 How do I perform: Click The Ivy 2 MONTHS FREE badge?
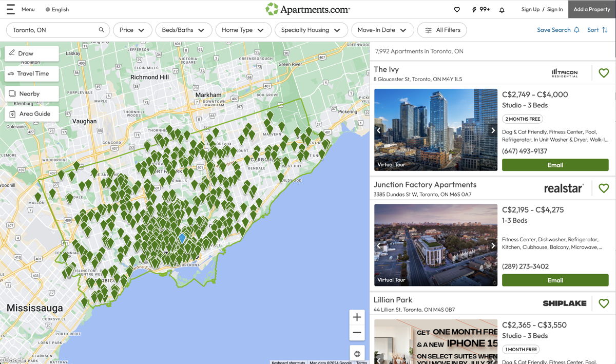pos(523,119)
